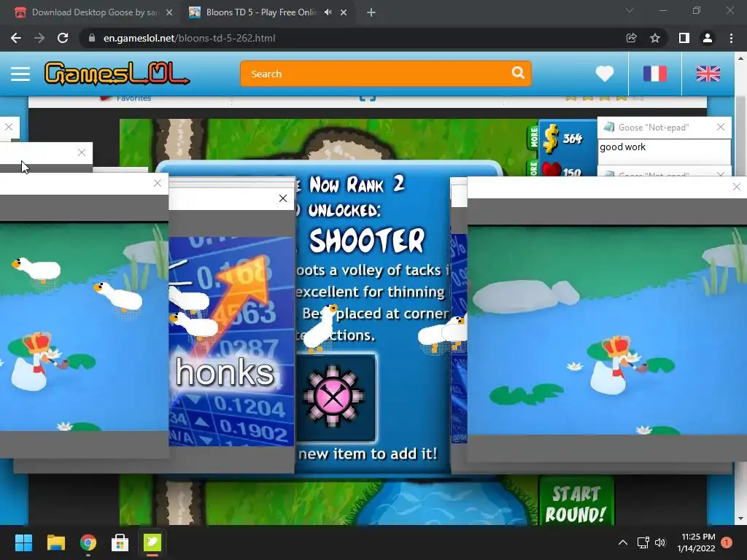Click the Start Round button

pos(576,504)
